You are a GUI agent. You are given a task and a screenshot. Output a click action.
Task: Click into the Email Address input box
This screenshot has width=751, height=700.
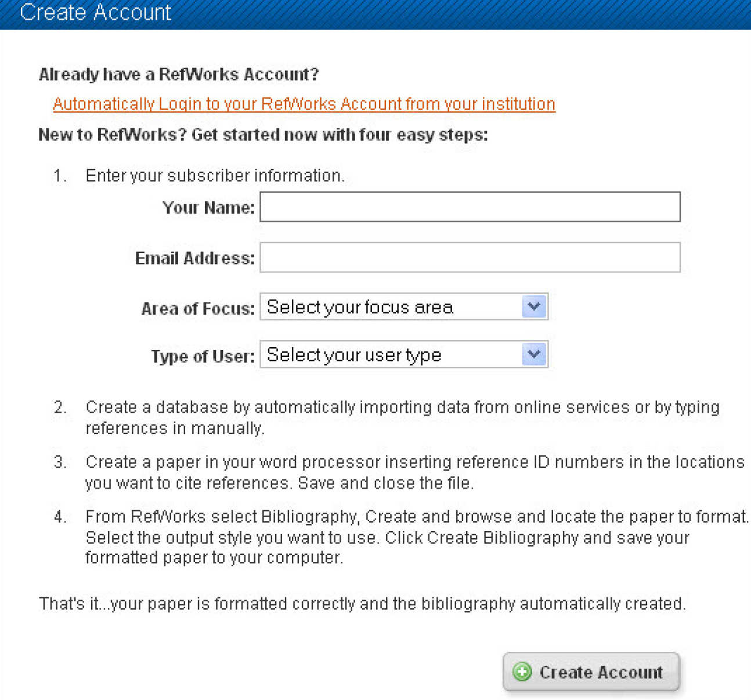470,257
